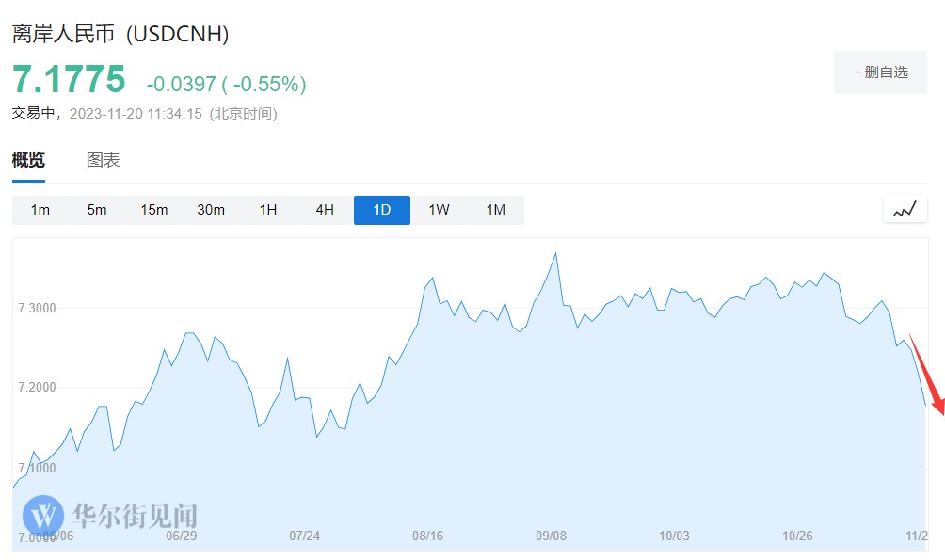This screenshot has height=560, width=945.
Task: Click the 离岸人民币 (USDCNH) title
Action: click(120, 34)
